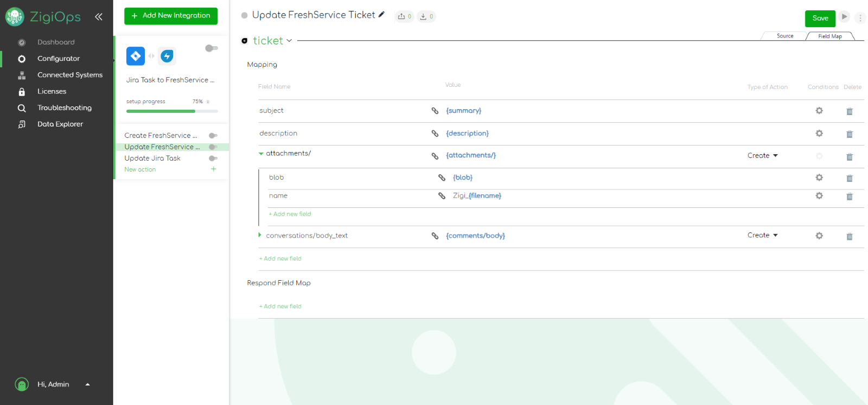Open Licenses in the sidebar

[52, 91]
